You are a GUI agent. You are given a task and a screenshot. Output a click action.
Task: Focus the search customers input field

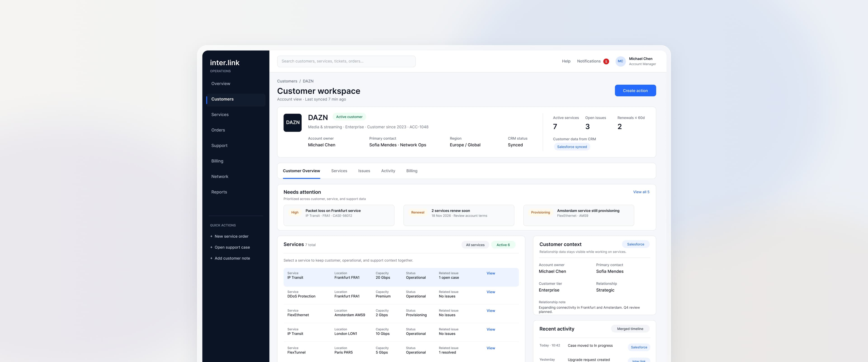(x=346, y=61)
